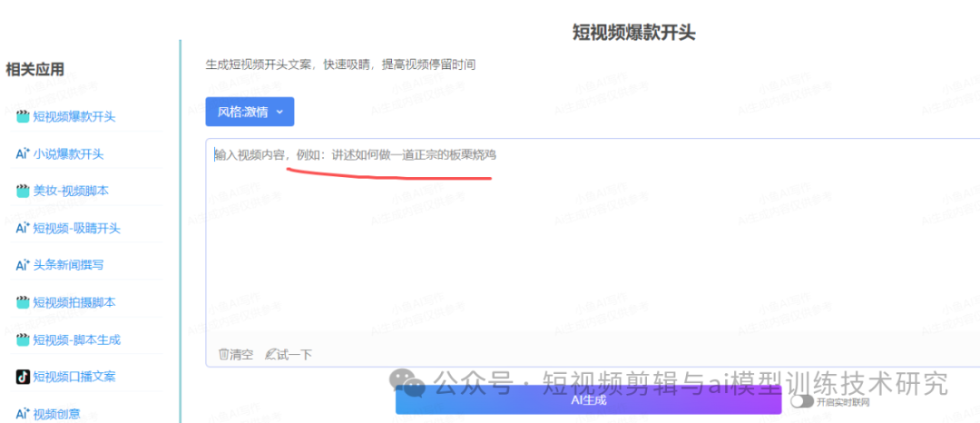Screen dimensions: 980x423
Task: Toggle the 开启实时联网 switch
Action: coord(802,401)
